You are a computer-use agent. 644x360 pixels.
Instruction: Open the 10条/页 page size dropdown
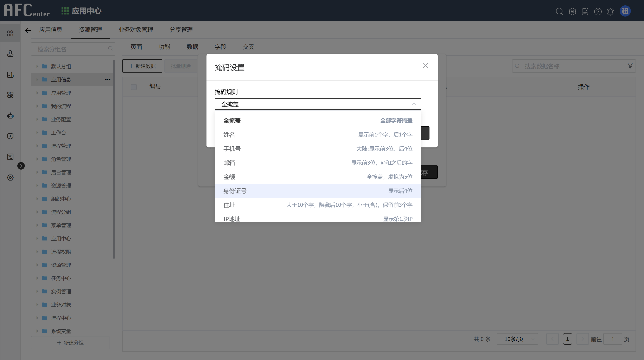pos(517,339)
